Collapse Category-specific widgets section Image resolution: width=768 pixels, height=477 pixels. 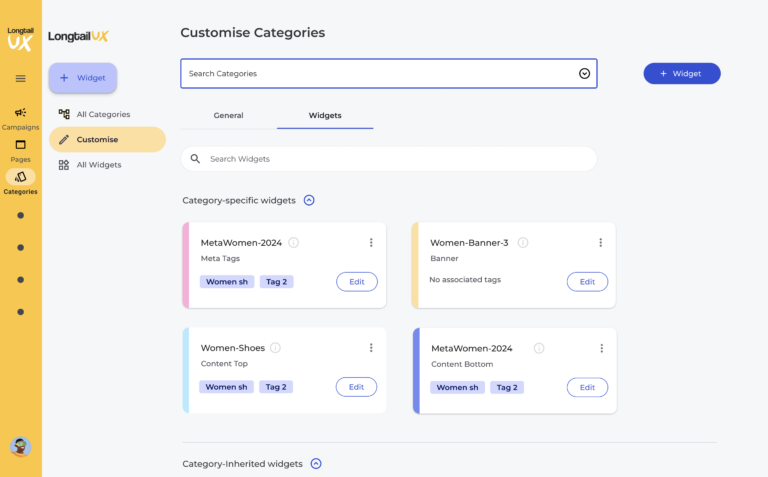(x=309, y=200)
